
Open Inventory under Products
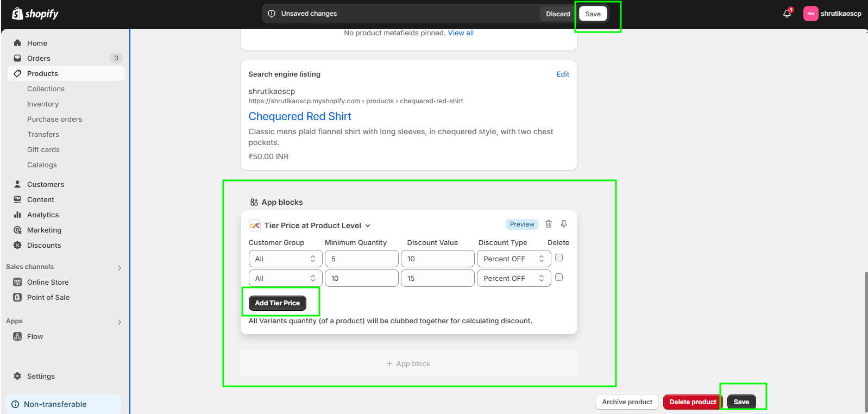43,104
